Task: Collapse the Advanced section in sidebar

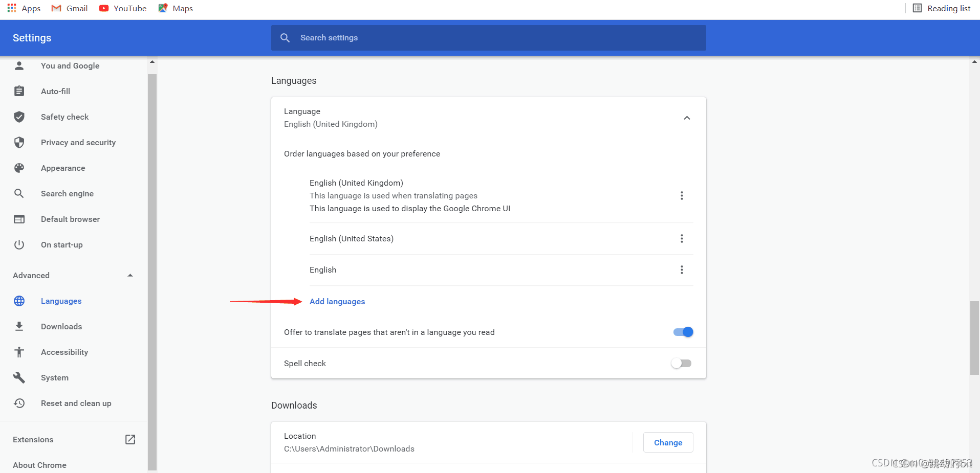Action: (130, 276)
